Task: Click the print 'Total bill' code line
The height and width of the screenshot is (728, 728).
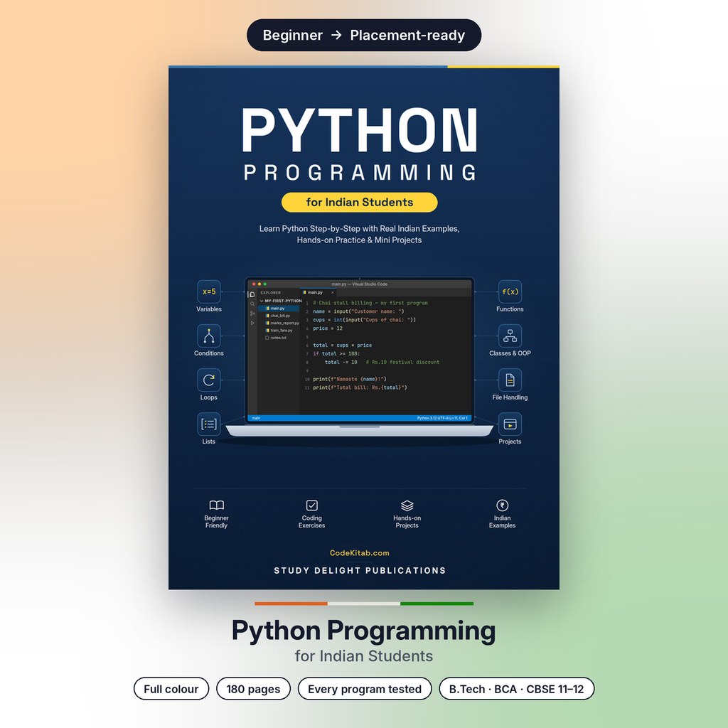Action: (360, 387)
